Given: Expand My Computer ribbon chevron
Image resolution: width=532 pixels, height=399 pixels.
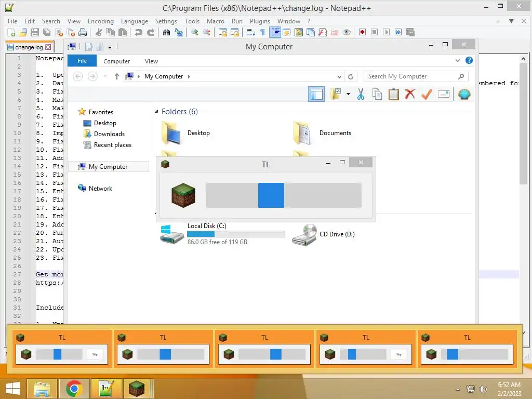Looking at the screenshot, I should point(458,60).
